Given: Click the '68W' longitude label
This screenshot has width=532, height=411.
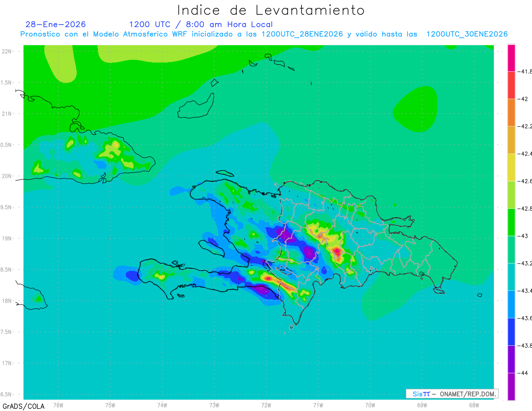Looking at the screenshot, I should [474, 405].
